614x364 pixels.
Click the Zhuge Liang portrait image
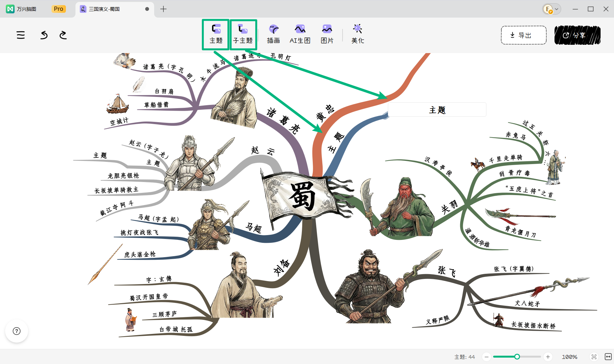click(x=234, y=97)
